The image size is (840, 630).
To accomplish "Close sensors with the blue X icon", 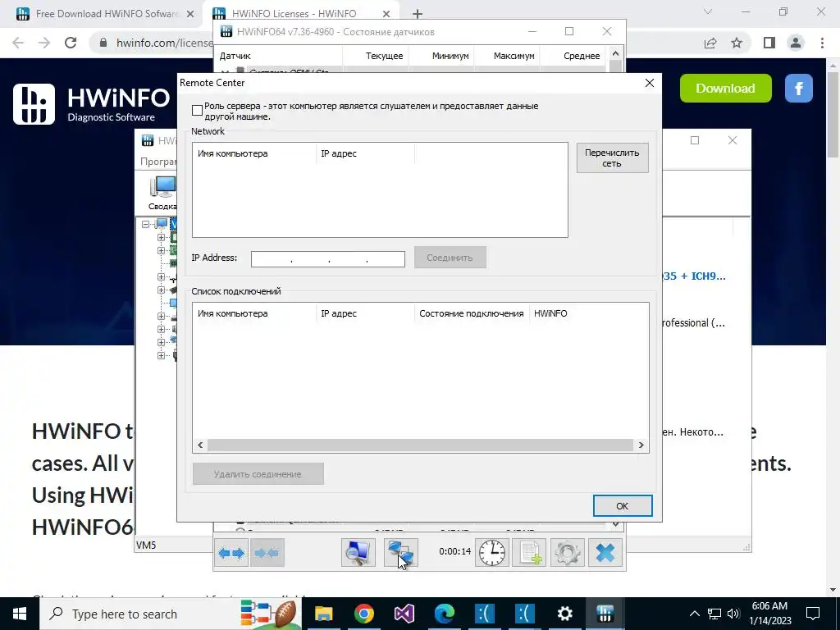I will [605, 552].
